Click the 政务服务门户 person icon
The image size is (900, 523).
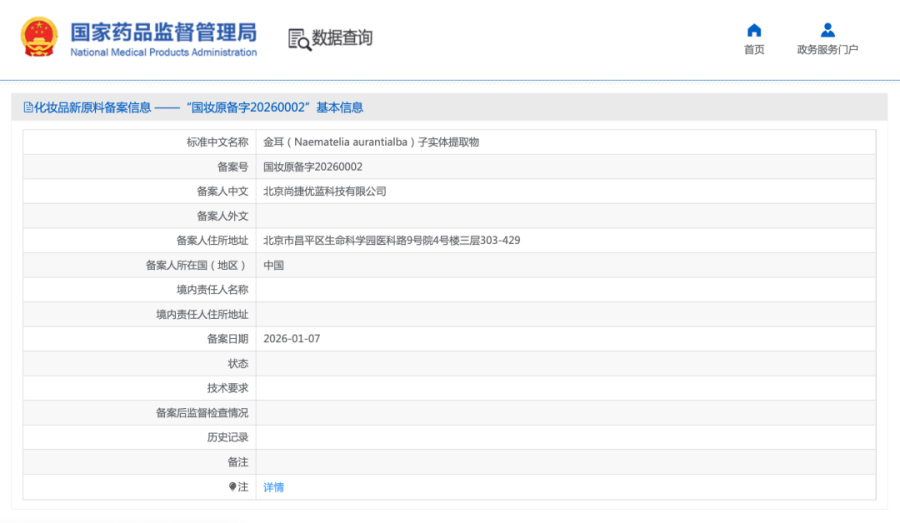(827, 30)
